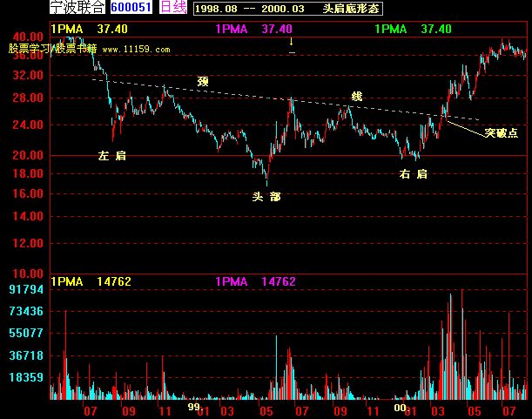This screenshot has height=419, width=532.
Task: Select the stock code 600051
Action: point(131,7)
